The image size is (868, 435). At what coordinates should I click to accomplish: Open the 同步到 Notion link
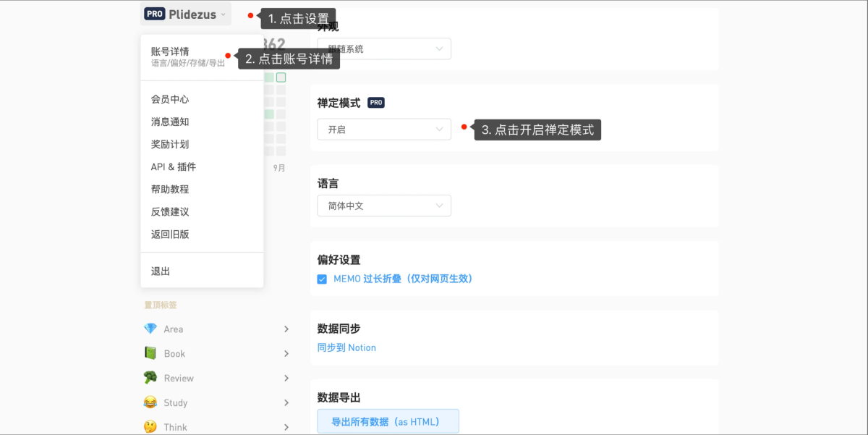point(346,347)
